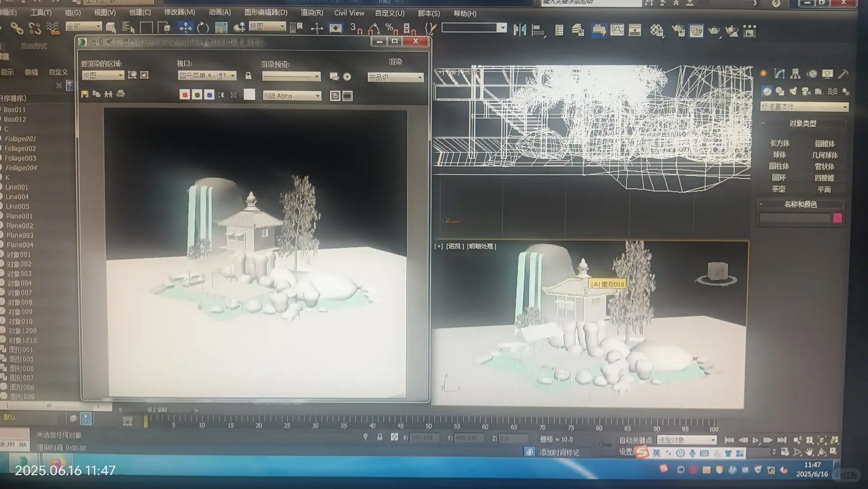Print the rendered image

click(x=120, y=94)
